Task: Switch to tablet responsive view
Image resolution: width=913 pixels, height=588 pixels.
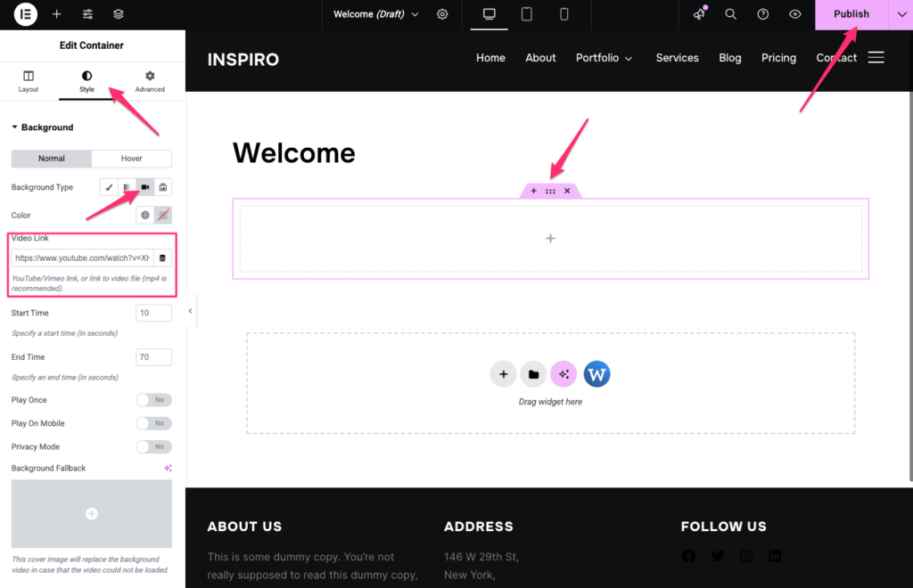Action: click(x=527, y=14)
